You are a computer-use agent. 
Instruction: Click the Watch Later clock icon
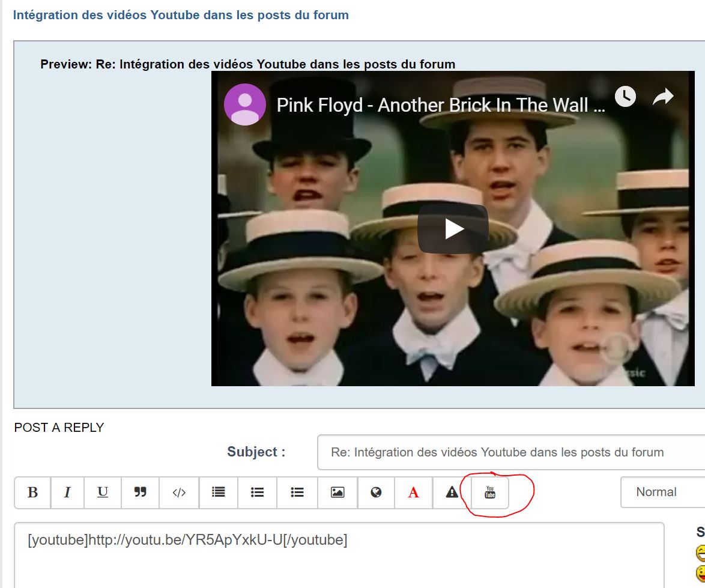[x=625, y=96]
